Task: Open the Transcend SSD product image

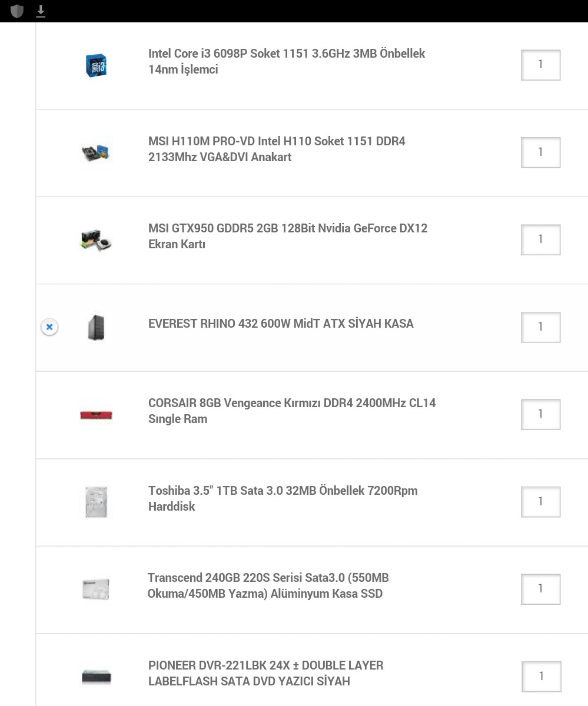Action: point(96,589)
